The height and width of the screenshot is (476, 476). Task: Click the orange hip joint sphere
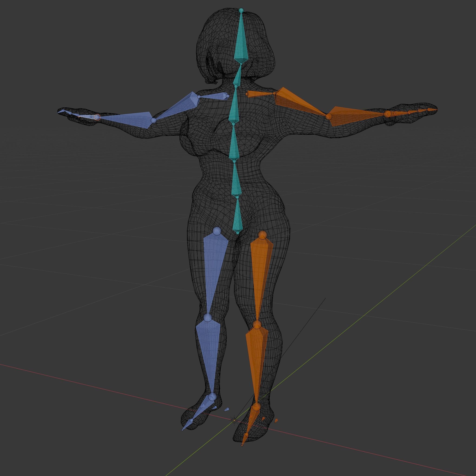[x=263, y=235]
